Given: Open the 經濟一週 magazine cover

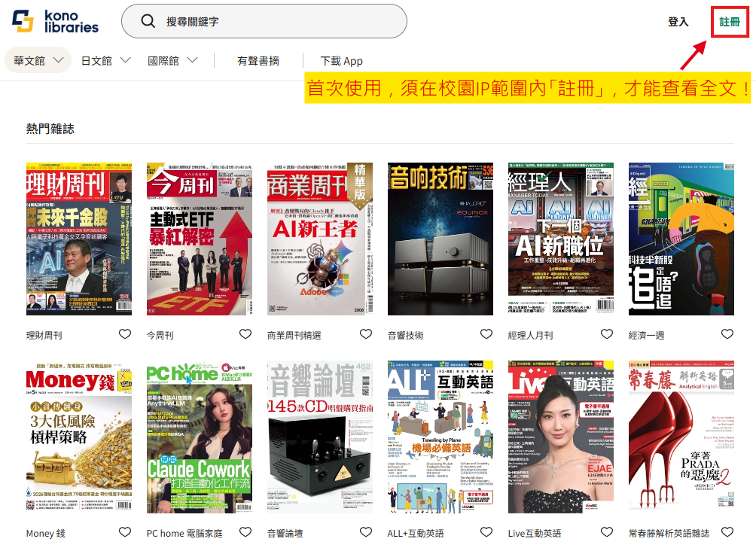Looking at the screenshot, I should (681, 239).
